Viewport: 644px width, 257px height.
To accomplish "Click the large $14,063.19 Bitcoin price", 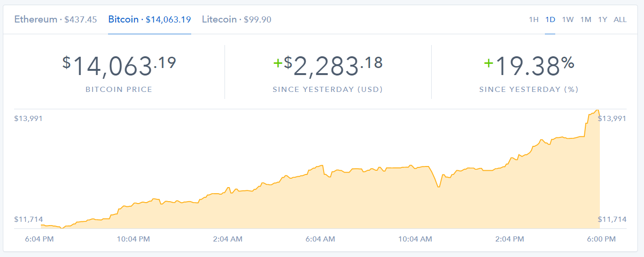I will (119, 66).
